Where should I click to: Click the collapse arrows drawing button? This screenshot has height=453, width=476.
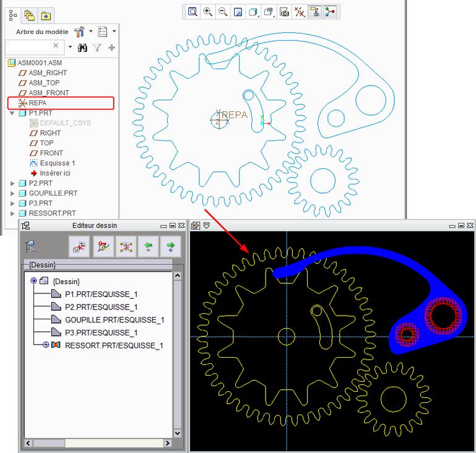(x=126, y=246)
